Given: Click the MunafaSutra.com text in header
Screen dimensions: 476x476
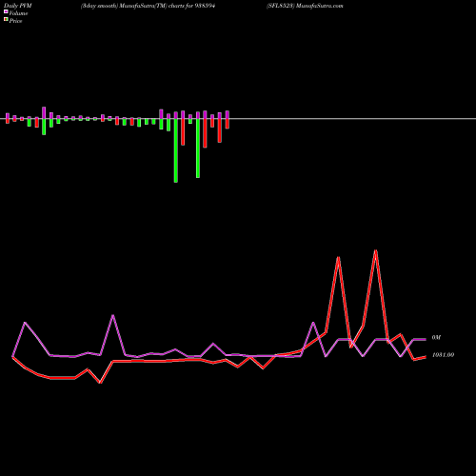Looking at the screenshot, I should point(320,6).
